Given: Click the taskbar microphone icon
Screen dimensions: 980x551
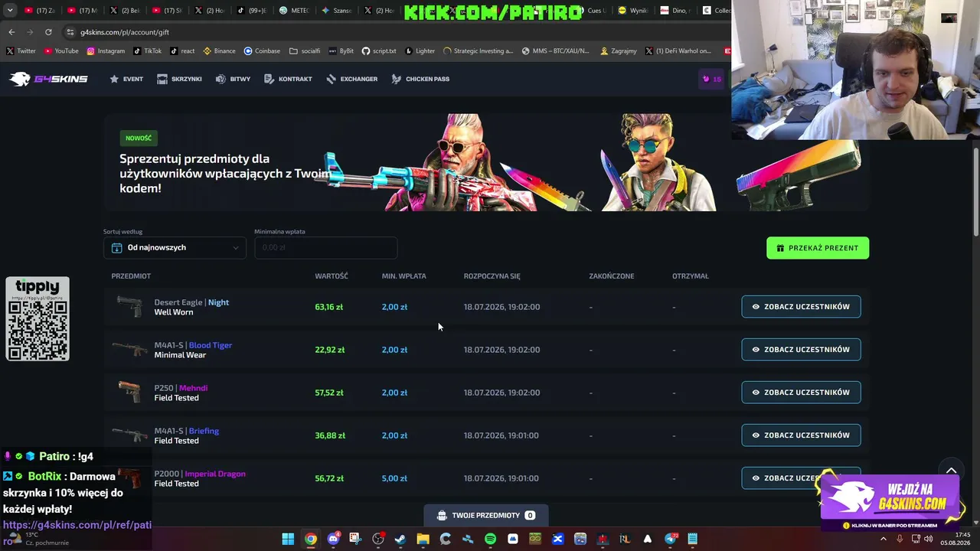Looking at the screenshot, I should (x=900, y=539).
